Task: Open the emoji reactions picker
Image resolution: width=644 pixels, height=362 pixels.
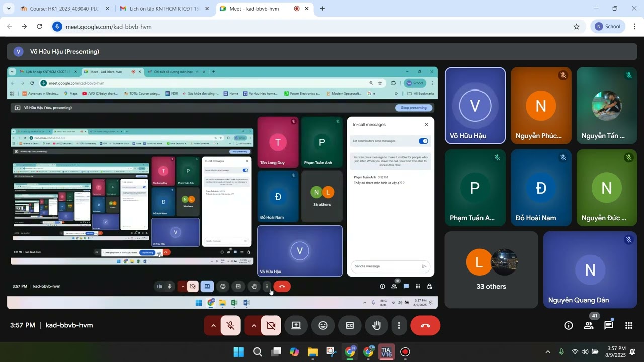Action: click(323, 326)
